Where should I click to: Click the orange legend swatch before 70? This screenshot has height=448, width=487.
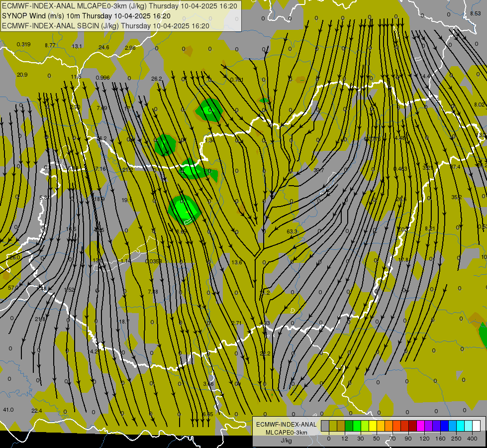pos(389,426)
